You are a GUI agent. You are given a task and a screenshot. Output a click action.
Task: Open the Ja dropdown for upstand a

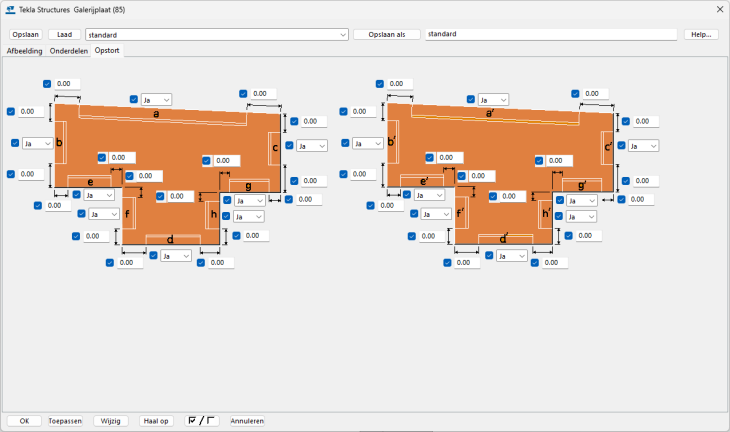[157, 99]
